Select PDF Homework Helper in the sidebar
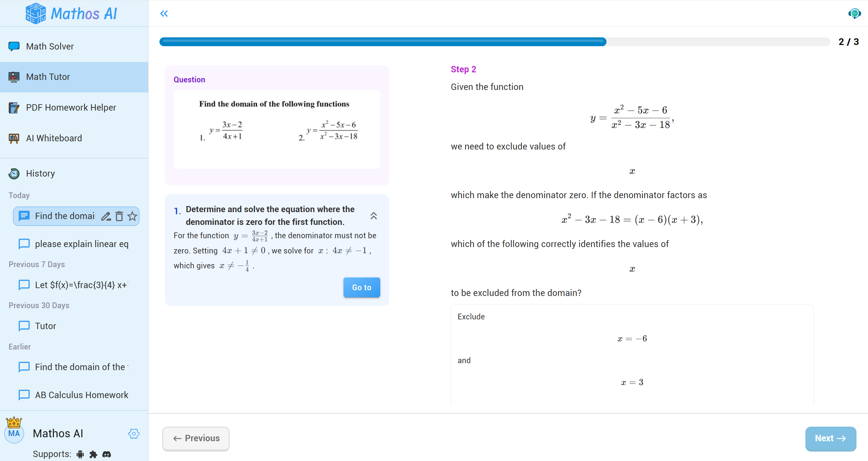The height and width of the screenshot is (461, 868). 71,108
